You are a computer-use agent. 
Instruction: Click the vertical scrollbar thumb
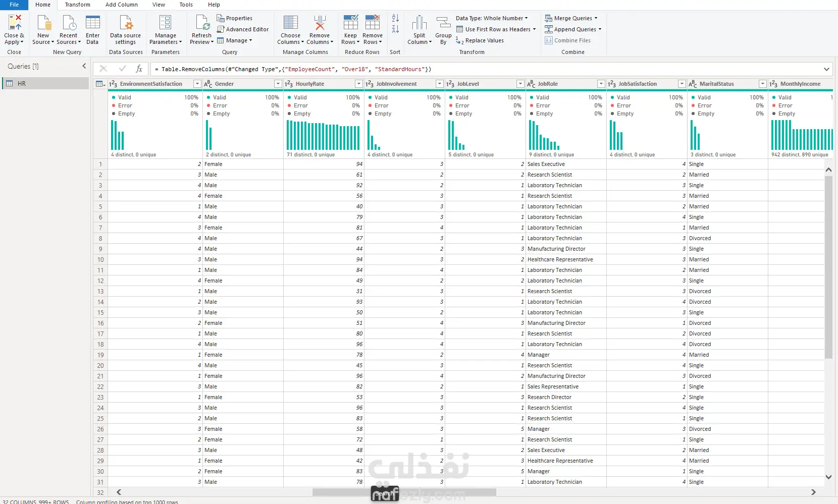[x=828, y=267]
